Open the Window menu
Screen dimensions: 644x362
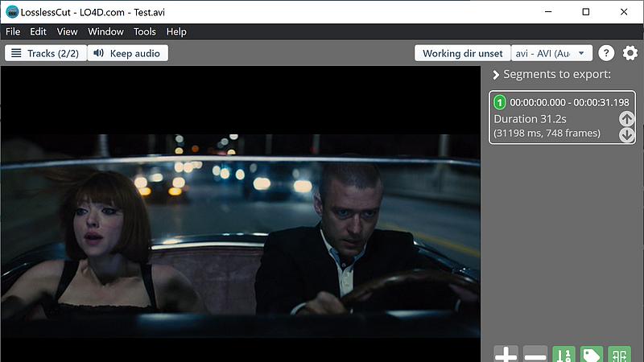click(x=105, y=31)
